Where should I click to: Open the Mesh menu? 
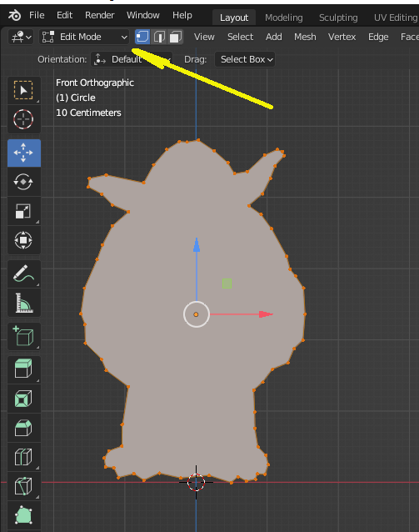(x=305, y=37)
